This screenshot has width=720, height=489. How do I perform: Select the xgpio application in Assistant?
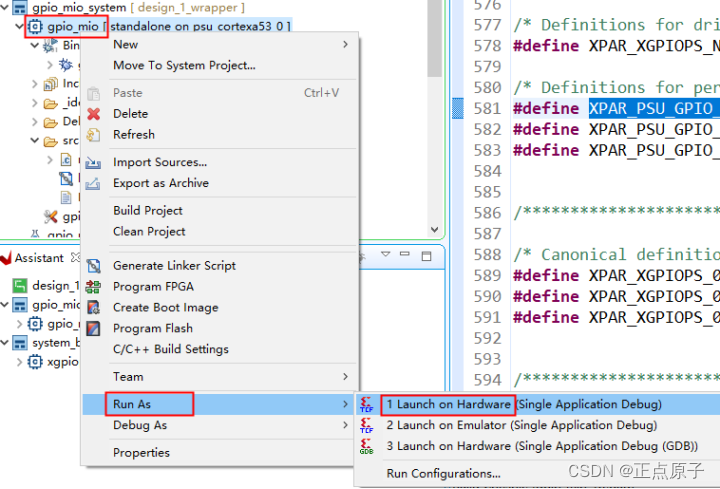click(62, 362)
